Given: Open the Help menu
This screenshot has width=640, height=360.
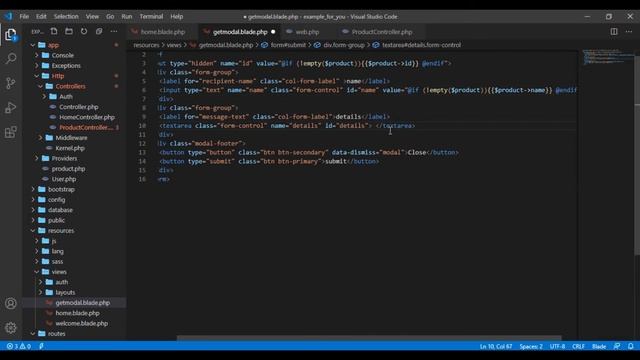Looking at the screenshot, I should point(176,16).
